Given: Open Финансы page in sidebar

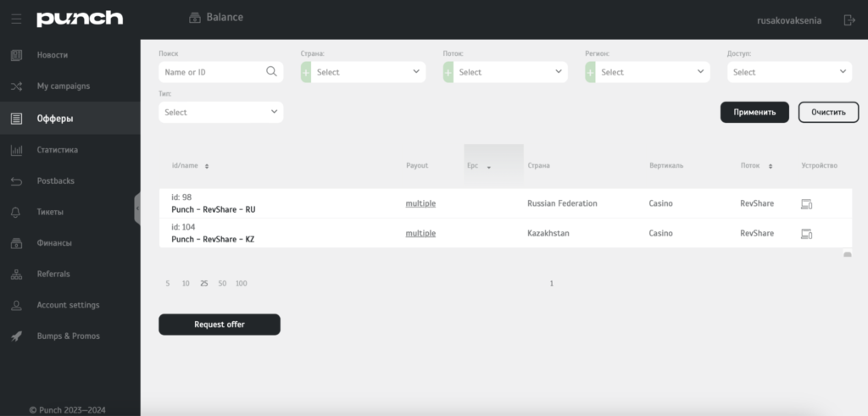Looking at the screenshot, I should [54, 243].
